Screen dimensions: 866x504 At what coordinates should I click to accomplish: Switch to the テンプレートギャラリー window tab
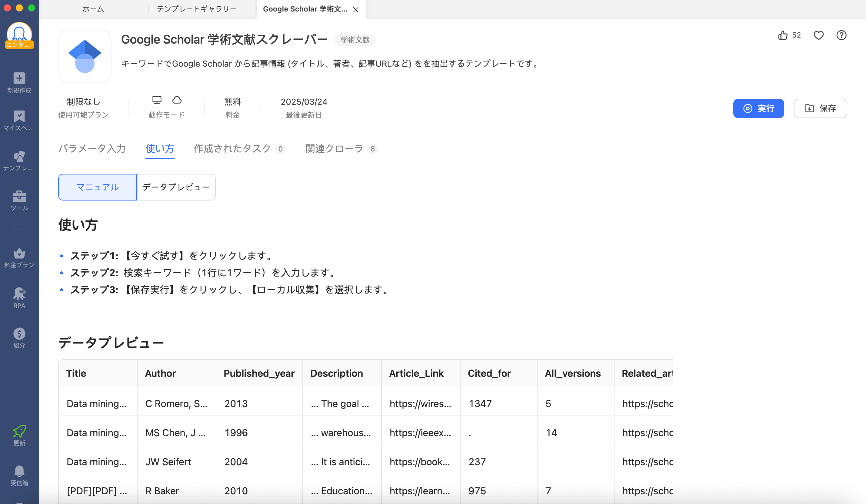(197, 9)
